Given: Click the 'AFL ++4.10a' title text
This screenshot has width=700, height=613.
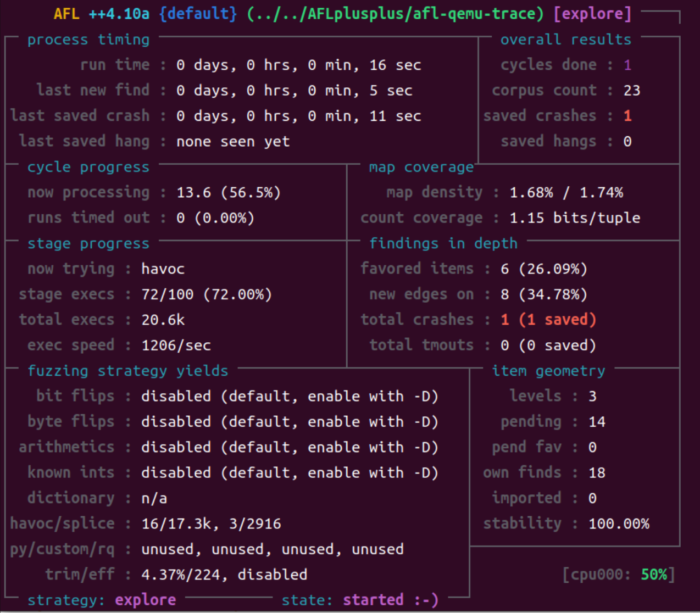Looking at the screenshot, I should pos(102,13).
